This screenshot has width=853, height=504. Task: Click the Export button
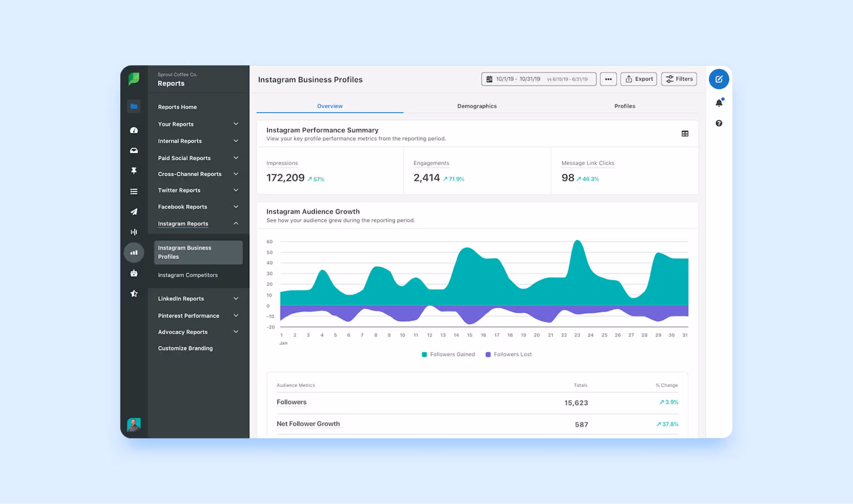[x=638, y=79]
